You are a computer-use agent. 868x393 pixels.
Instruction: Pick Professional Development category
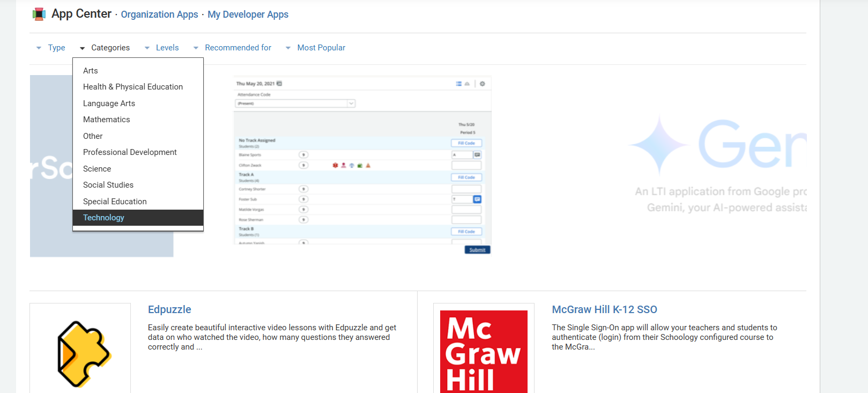click(138, 152)
